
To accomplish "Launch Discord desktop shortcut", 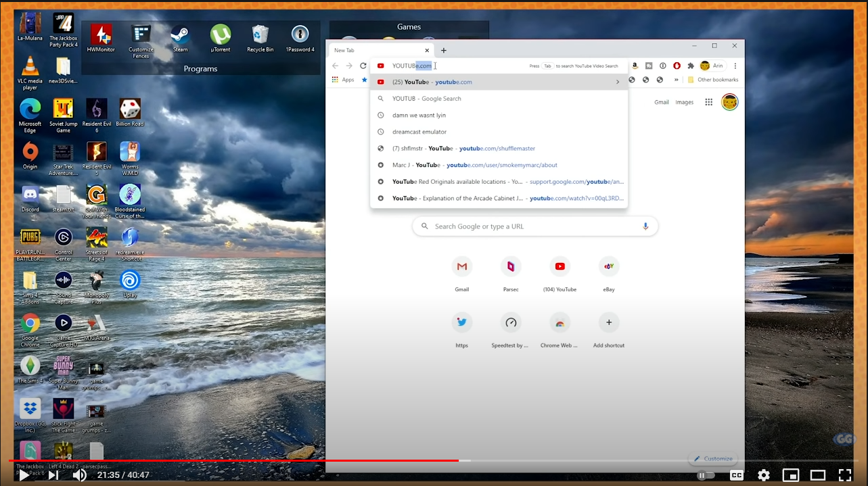I will [x=30, y=199].
